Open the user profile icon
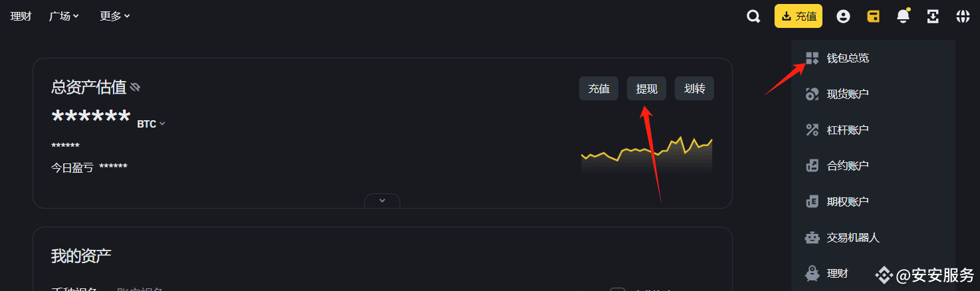The height and width of the screenshot is (291, 980). (843, 17)
